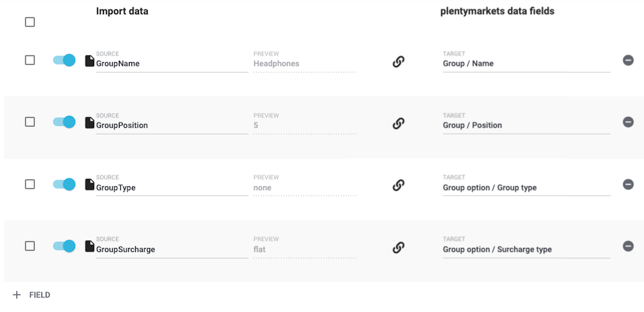The height and width of the screenshot is (312, 644).
Task: Disable the GroupName mapping toggle
Action: pos(64,60)
